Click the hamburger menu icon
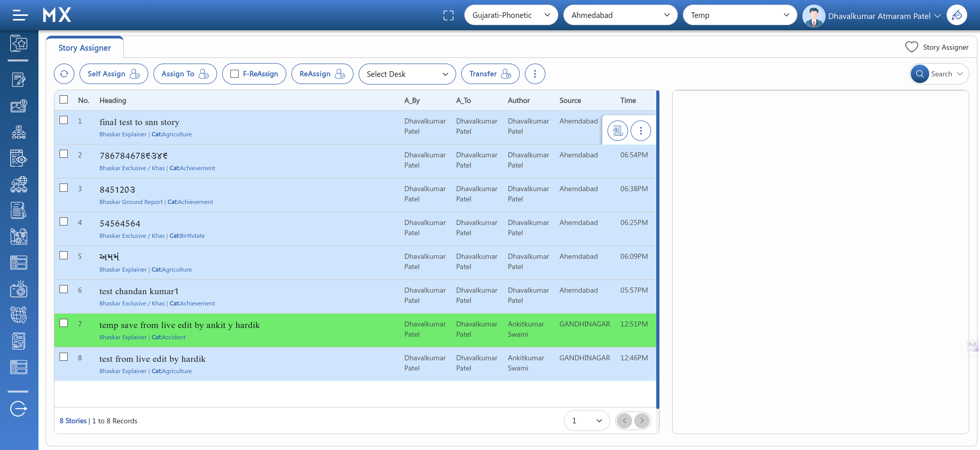This screenshot has width=980, height=450. 20,15
